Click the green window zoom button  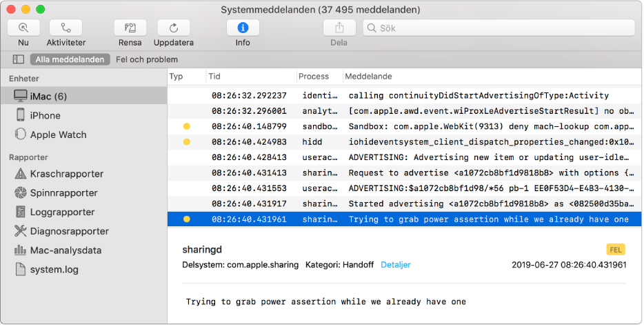click(x=40, y=9)
